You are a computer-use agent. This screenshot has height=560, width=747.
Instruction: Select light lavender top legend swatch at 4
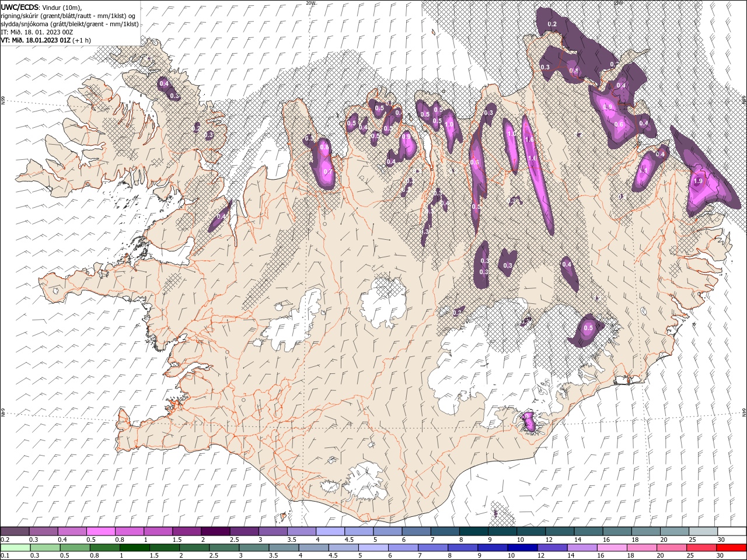point(330,531)
